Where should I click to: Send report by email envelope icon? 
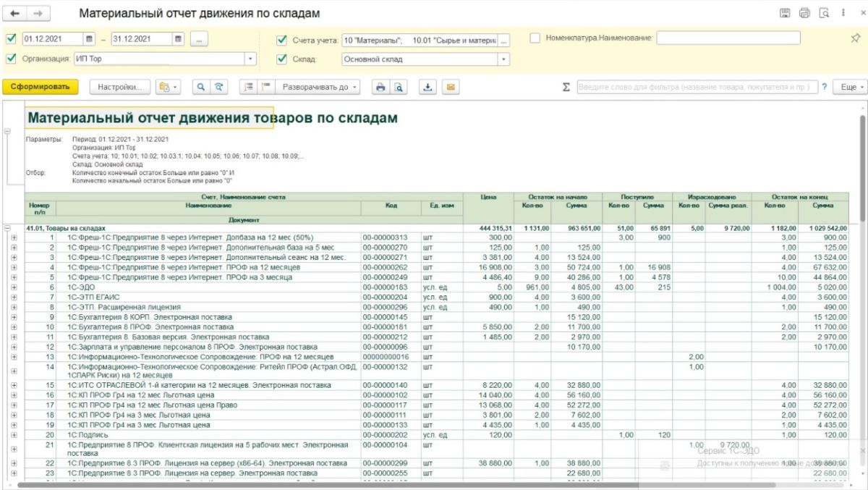[x=450, y=87]
